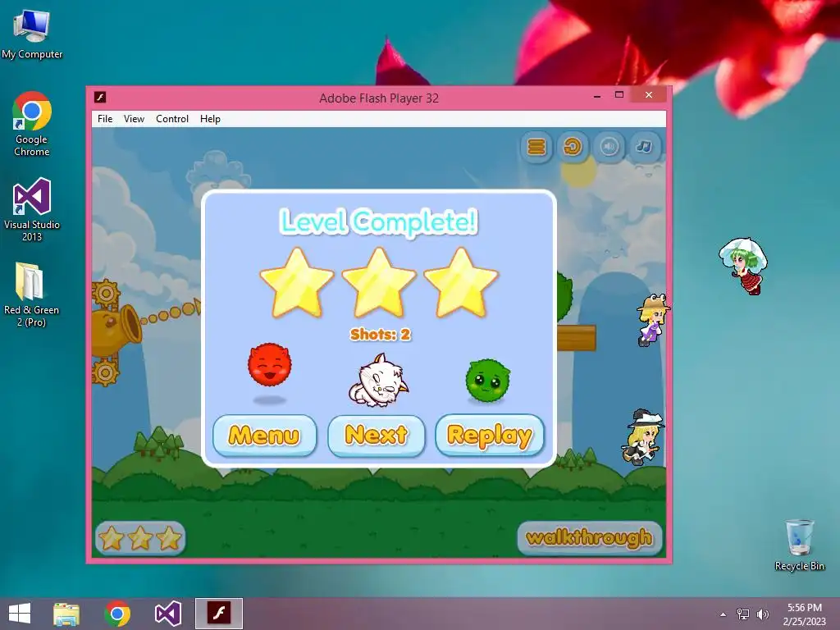Replay the level with Replay button
Screen dimensions: 840x630
point(490,436)
